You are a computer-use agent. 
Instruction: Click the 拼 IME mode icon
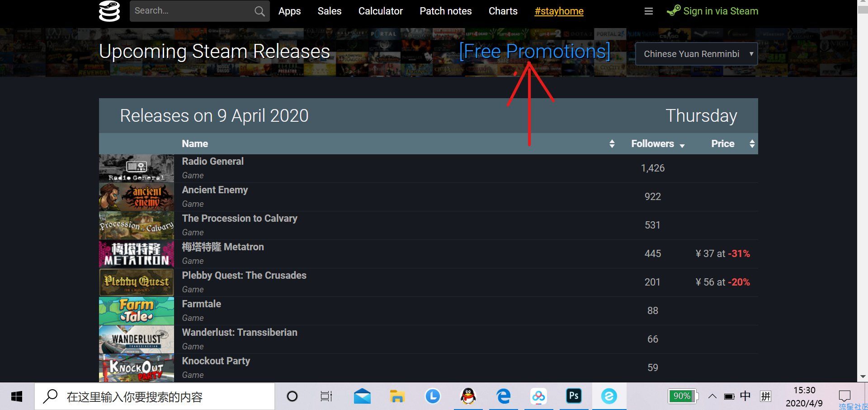click(765, 396)
